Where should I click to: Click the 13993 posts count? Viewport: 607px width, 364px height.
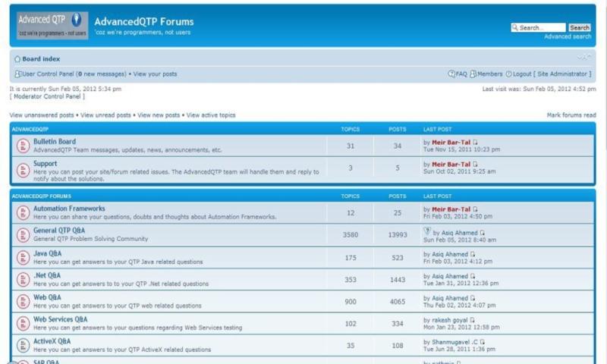tap(398, 235)
